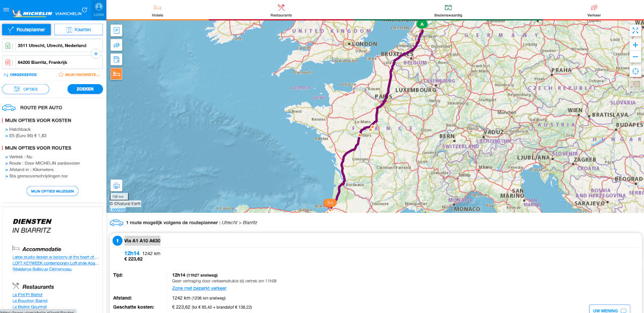The width and height of the screenshot is (644, 313).
Task: Click the Zoeken search button
Action: (x=85, y=89)
